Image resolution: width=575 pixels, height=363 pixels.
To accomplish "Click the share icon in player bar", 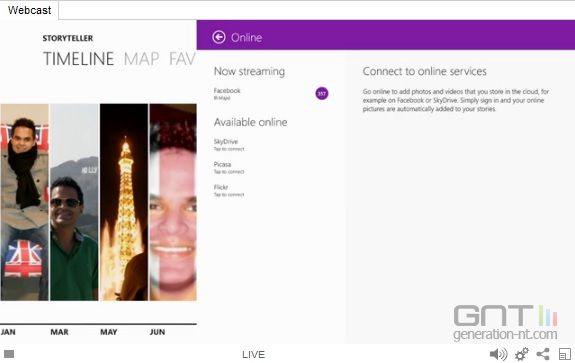I will [543, 354].
